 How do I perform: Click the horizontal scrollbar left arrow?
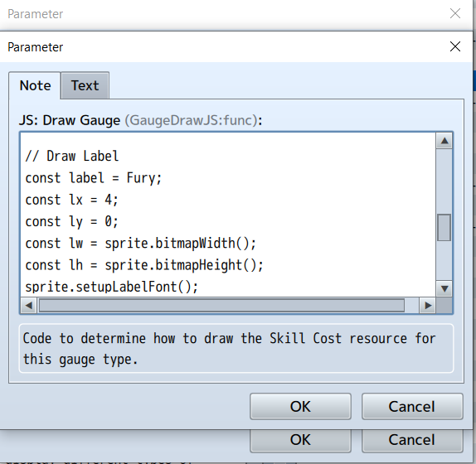(29, 306)
